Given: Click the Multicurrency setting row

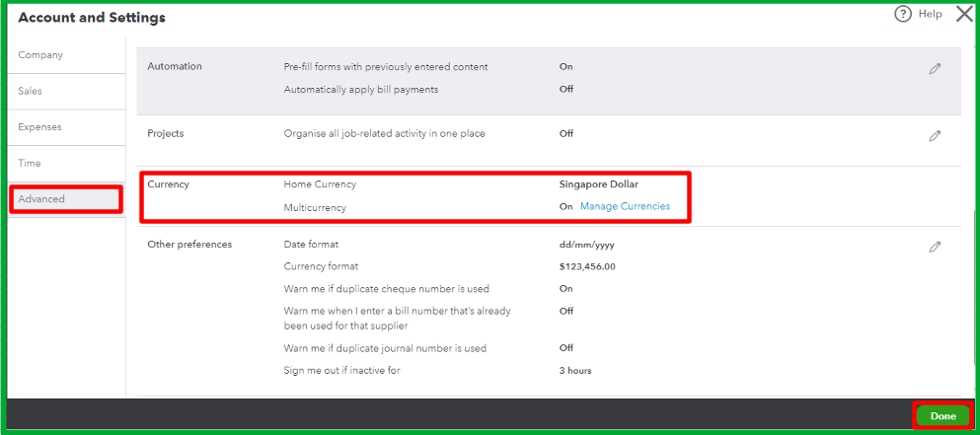Looking at the screenshot, I should click(x=315, y=208).
